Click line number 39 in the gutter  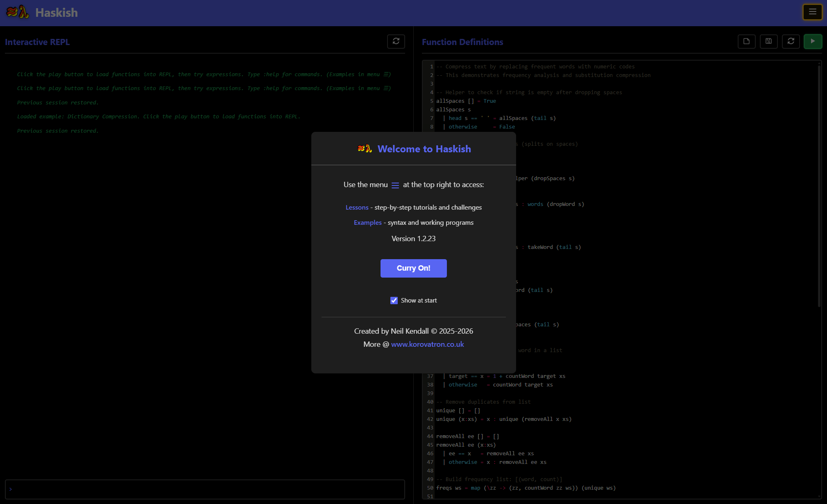[430, 393]
